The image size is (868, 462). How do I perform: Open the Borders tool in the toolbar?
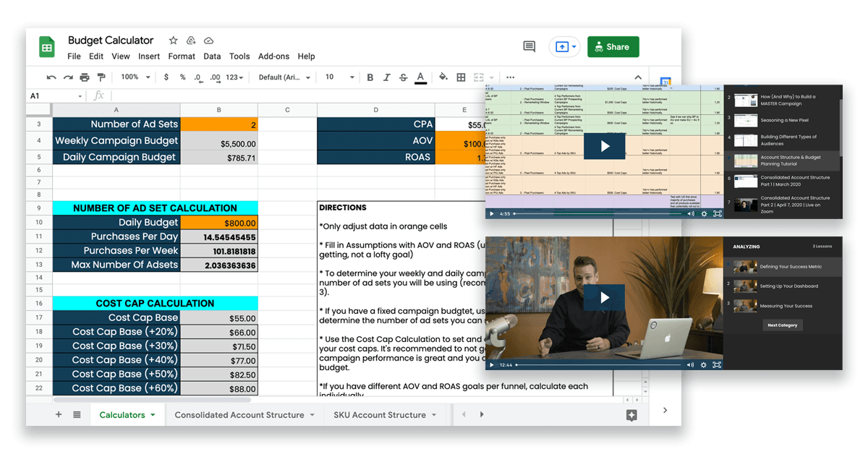pos(460,77)
